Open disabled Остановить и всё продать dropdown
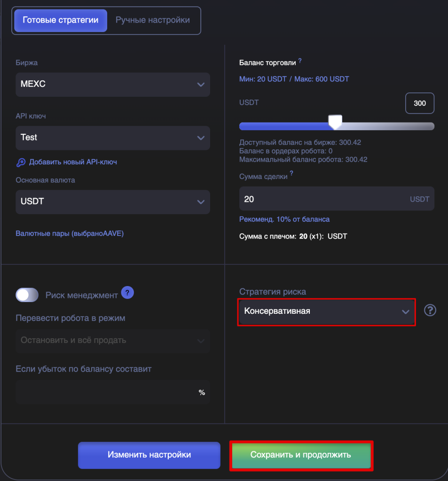This screenshot has width=448, height=481. pos(113,341)
